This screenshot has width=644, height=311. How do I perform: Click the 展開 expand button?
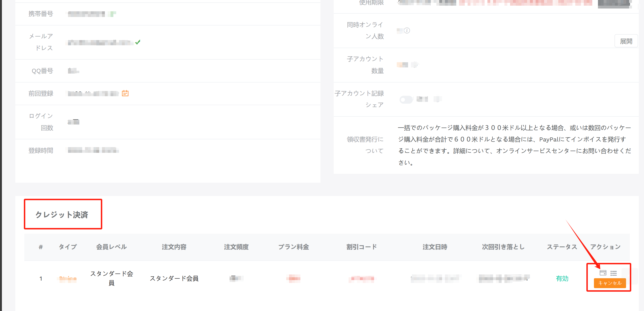(626, 41)
